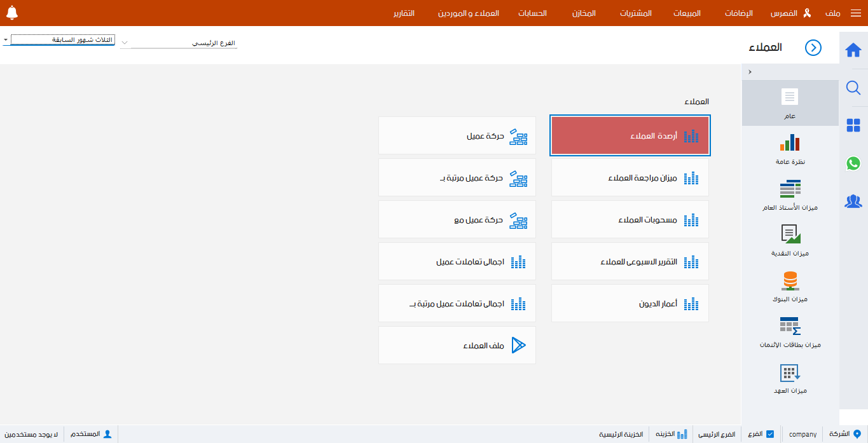Open the four-squares apps grid icon
The height and width of the screenshot is (443, 868).
[853, 125]
